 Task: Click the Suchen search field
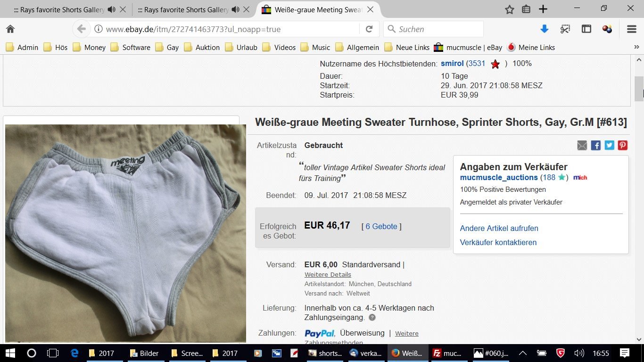(x=438, y=29)
